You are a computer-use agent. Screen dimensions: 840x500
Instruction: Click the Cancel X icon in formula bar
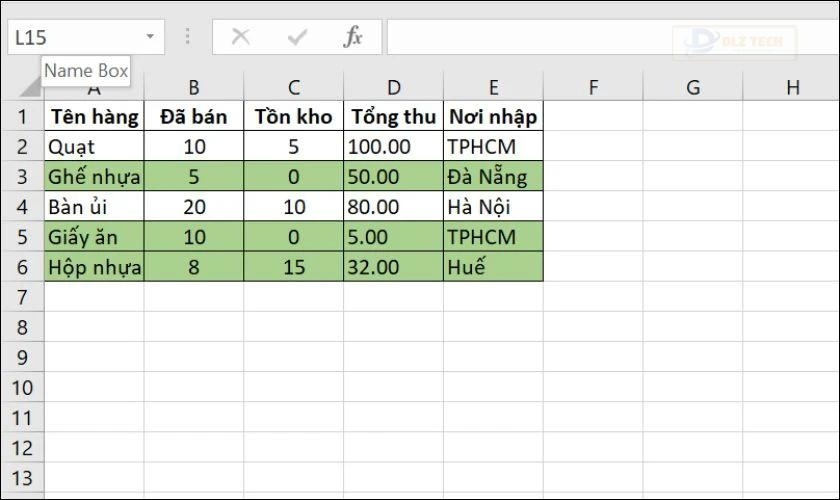click(241, 37)
